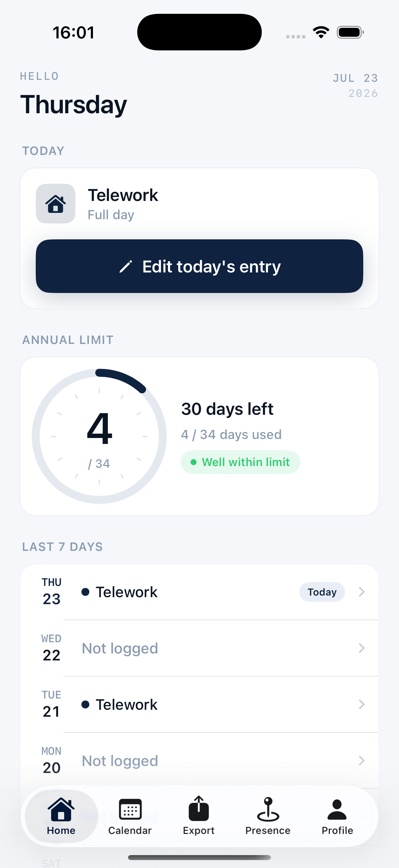Viewport: 399px width, 868px height.
Task: Tap the Wi-Fi status icon
Action: pos(321,32)
